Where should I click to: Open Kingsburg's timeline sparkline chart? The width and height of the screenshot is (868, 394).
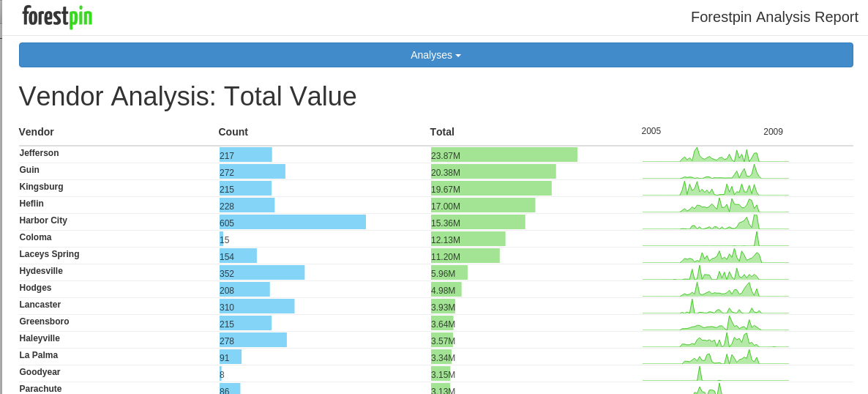(x=715, y=188)
